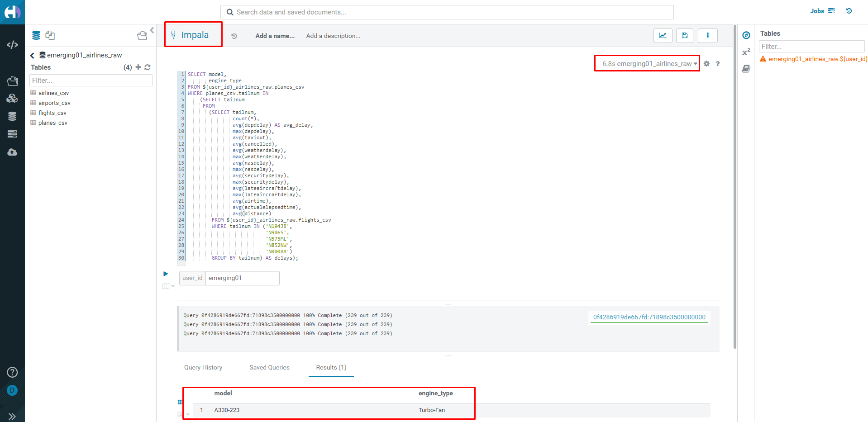This screenshot has height=422, width=868.
Task: Open the more options vertical dots menu
Action: click(x=708, y=36)
